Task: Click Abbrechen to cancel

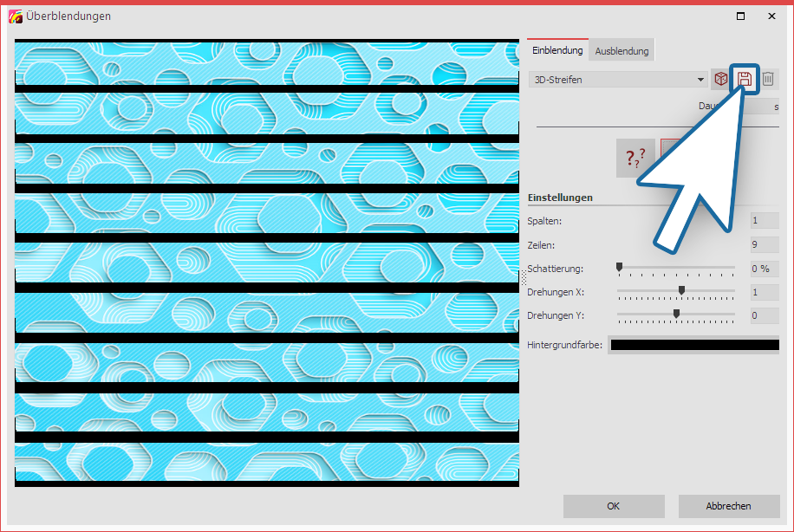Action: tap(728, 506)
